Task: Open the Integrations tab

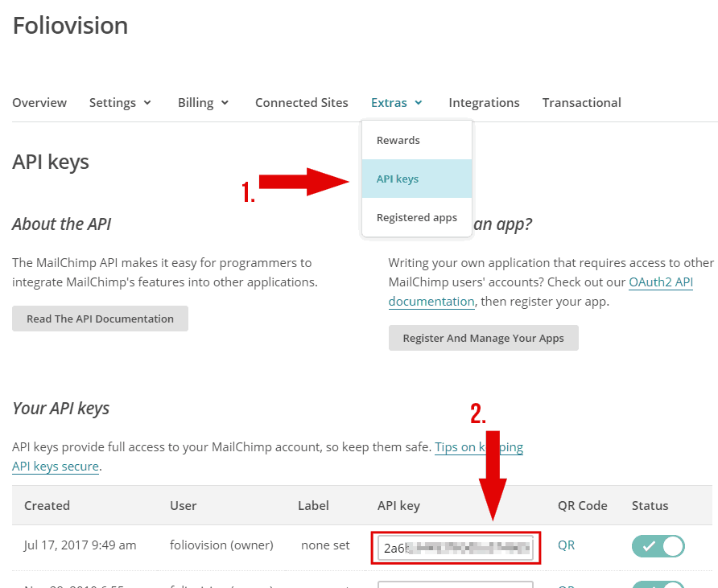Action: pyautogui.click(x=484, y=102)
